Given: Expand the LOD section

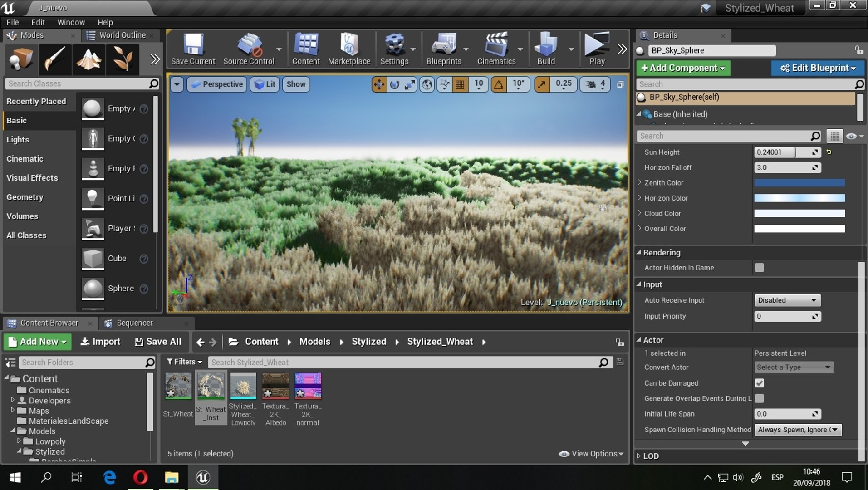Looking at the screenshot, I should pyautogui.click(x=639, y=456).
